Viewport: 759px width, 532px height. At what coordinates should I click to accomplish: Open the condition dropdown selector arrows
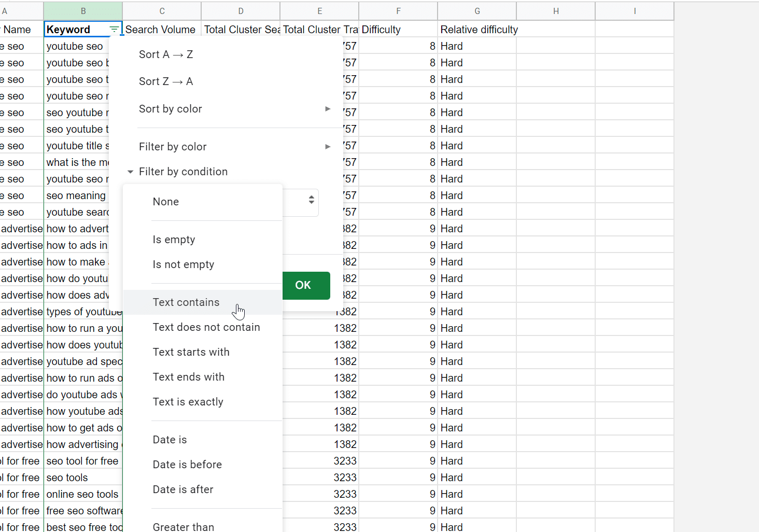311,200
